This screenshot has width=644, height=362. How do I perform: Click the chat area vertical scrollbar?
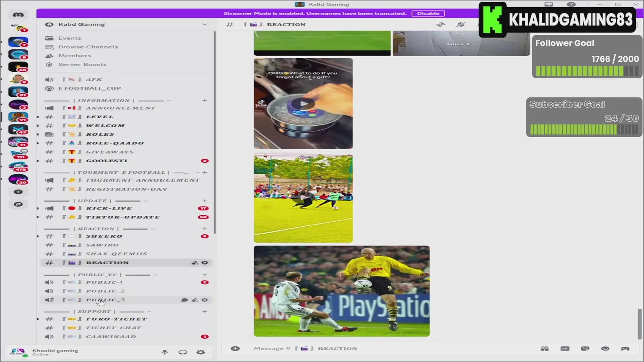[640, 324]
